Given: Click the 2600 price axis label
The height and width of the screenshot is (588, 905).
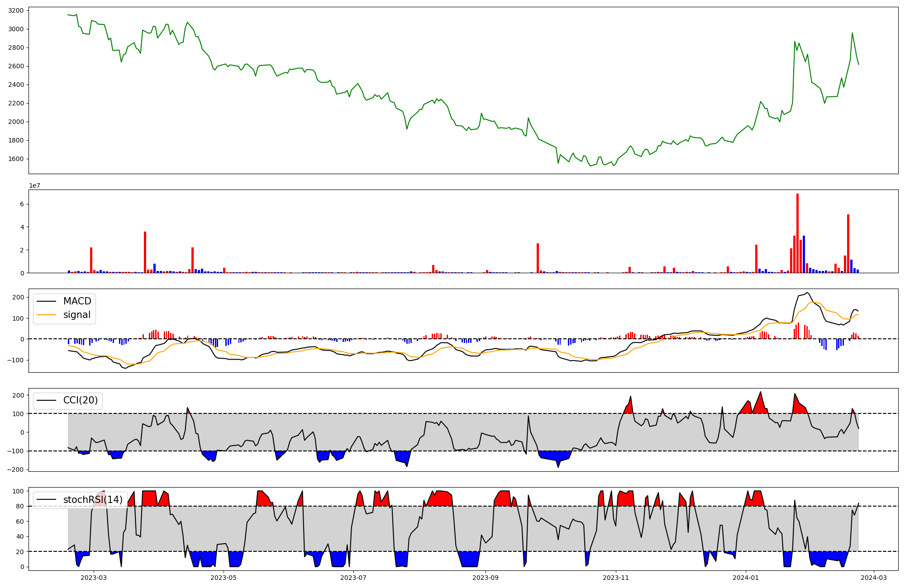Looking at the screenshot, I should tap(16, 66).
